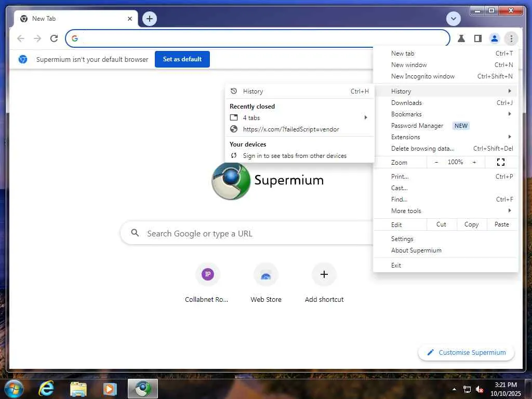Viewport: 532px width, 399px height.
Task: Expand the 4 tabs recently closed entry
Action: [300, 118]
